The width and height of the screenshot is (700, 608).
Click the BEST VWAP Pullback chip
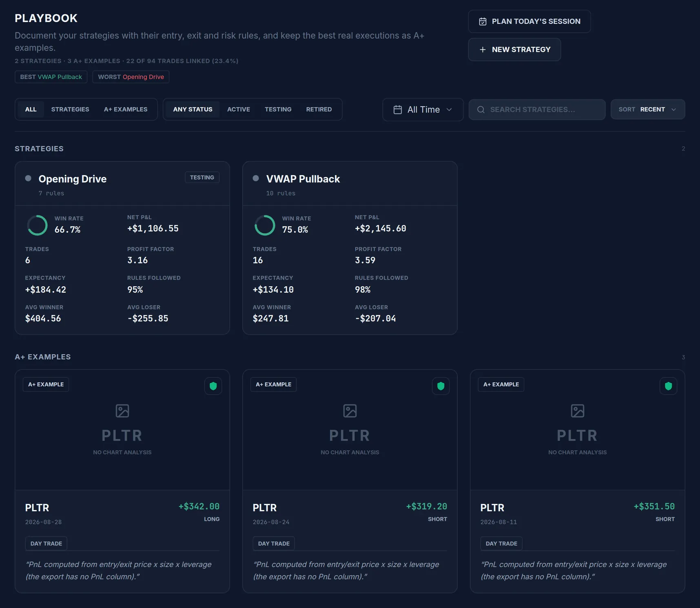point(51,77)
